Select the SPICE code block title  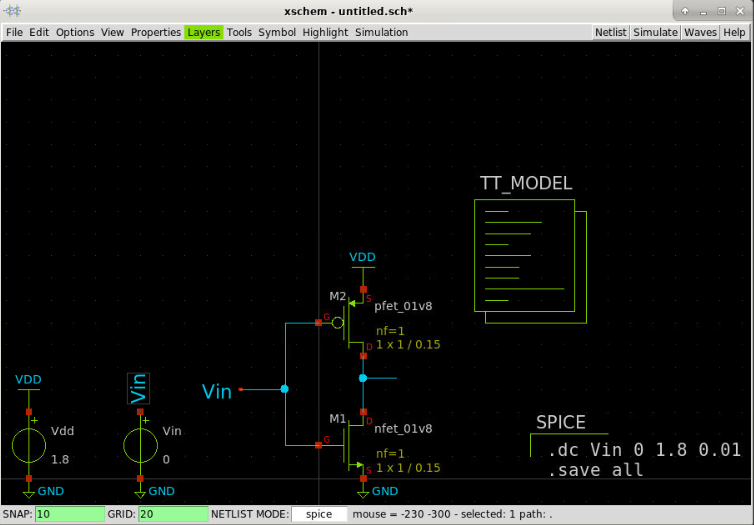pos(561,423)
